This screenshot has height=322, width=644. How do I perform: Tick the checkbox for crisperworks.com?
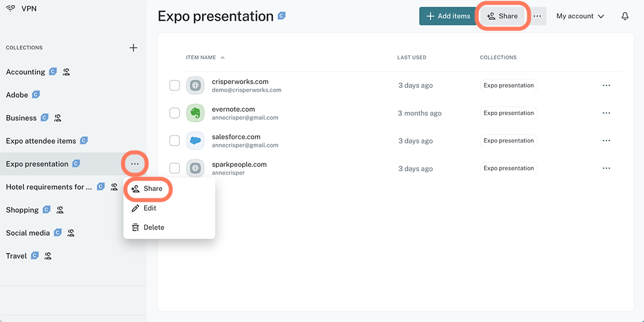(175, 86)
